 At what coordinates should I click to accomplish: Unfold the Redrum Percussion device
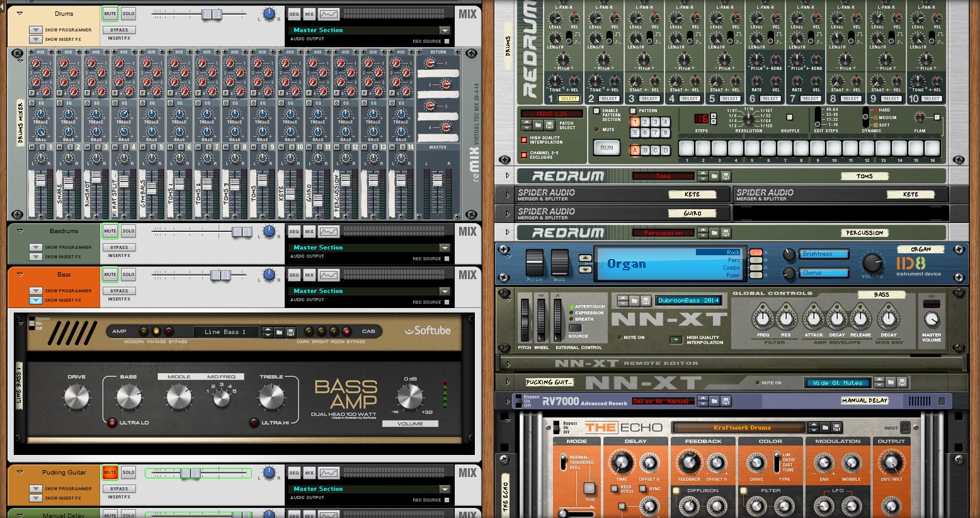[508, 233]
